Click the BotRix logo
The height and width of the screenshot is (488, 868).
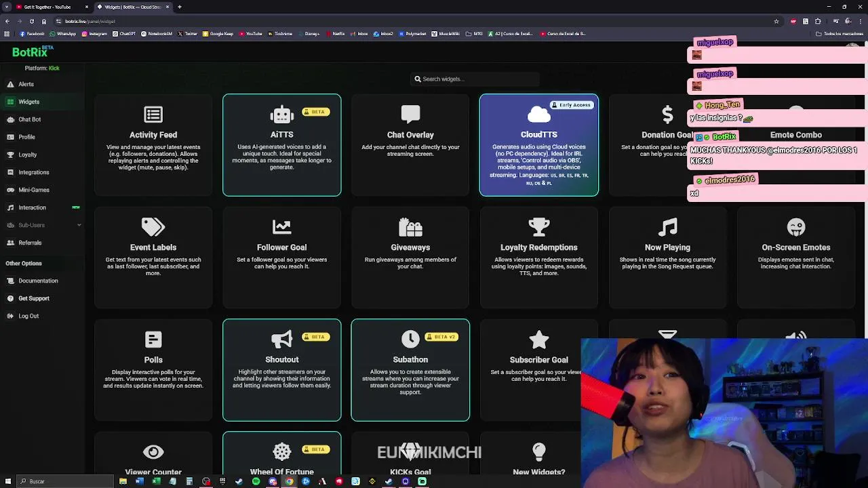pos(33,52)
